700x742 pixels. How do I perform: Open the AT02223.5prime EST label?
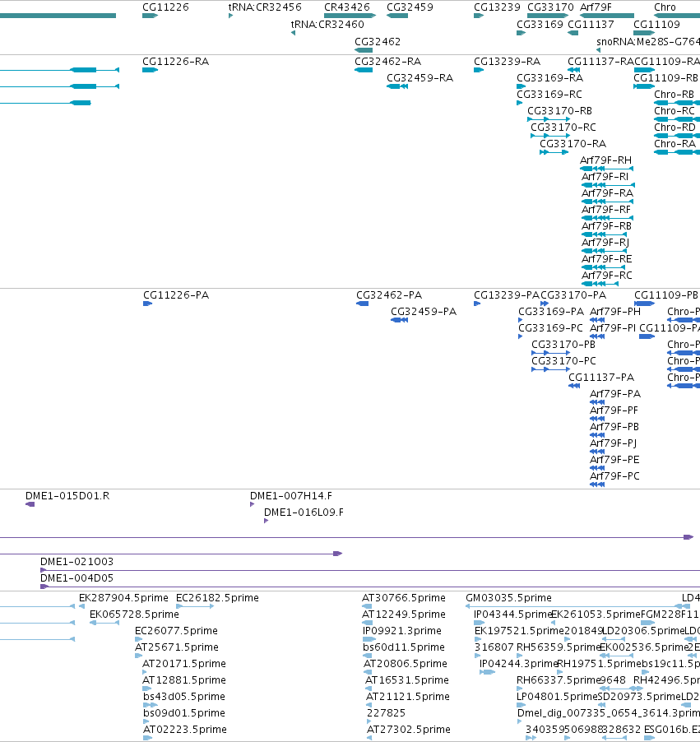click(x=184, y=730)
